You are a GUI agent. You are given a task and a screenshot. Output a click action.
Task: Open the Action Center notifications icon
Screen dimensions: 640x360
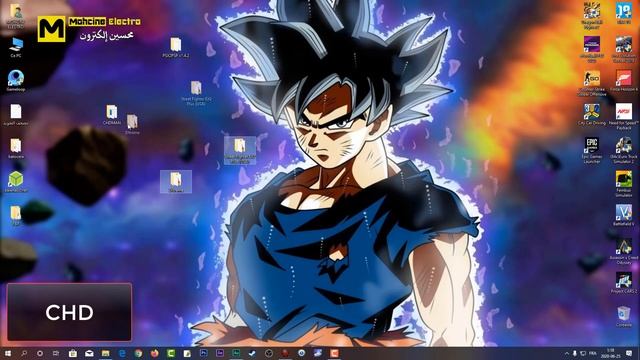click(x=629, y=353)
